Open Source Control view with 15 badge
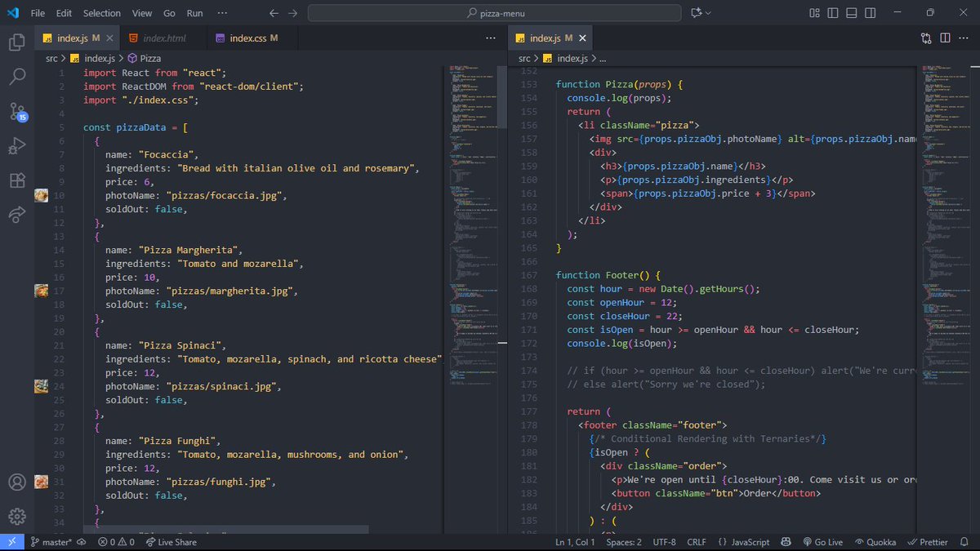The image size is (980, 551). [x=16, y=112]
